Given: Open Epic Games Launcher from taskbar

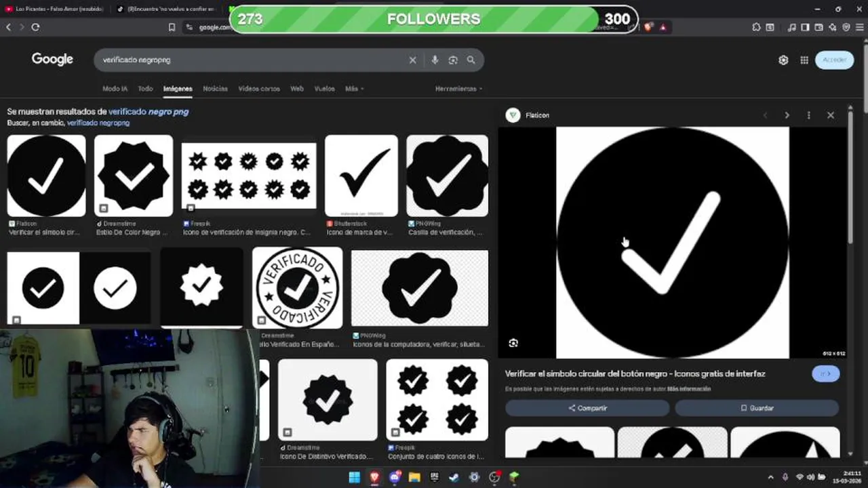Looking at the screenshot, I should pyautogui.click(x=435, y=477).
